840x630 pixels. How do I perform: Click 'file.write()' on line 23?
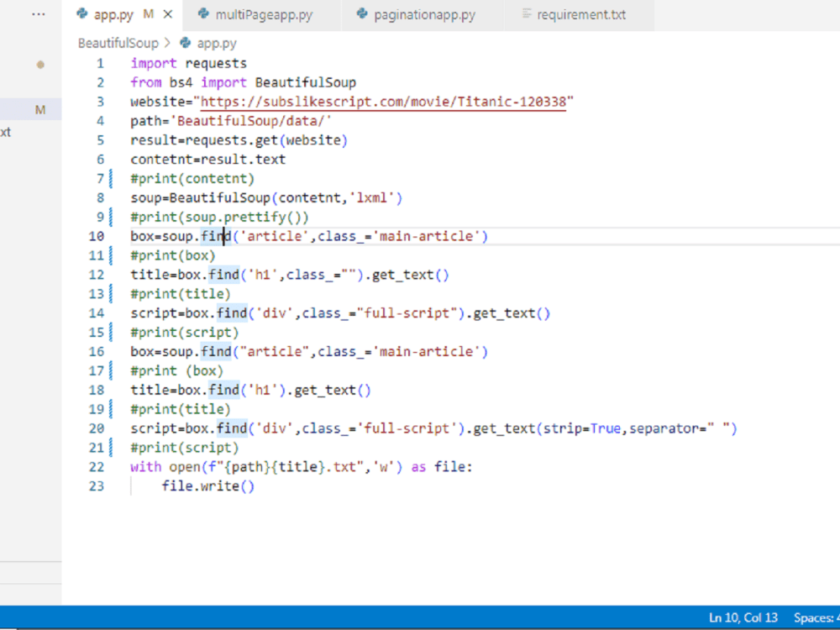(x=207, y=486)
